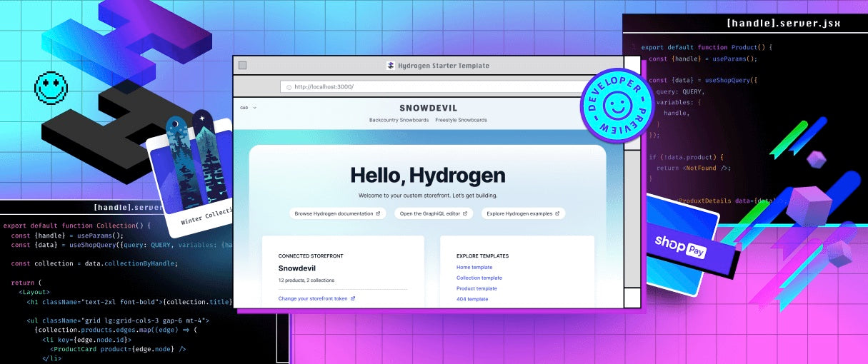
Task: Click the return <NotFound /> code line
Action: click(693, 168)
